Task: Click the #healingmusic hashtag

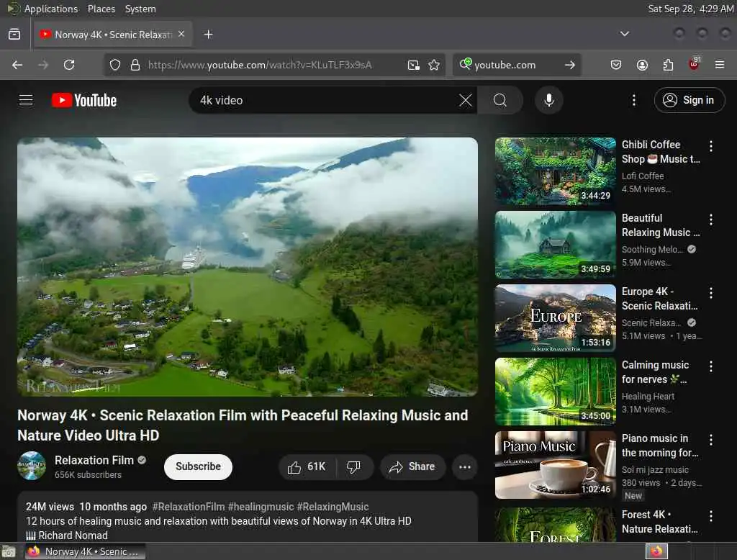Action: (x=261, y=507)
